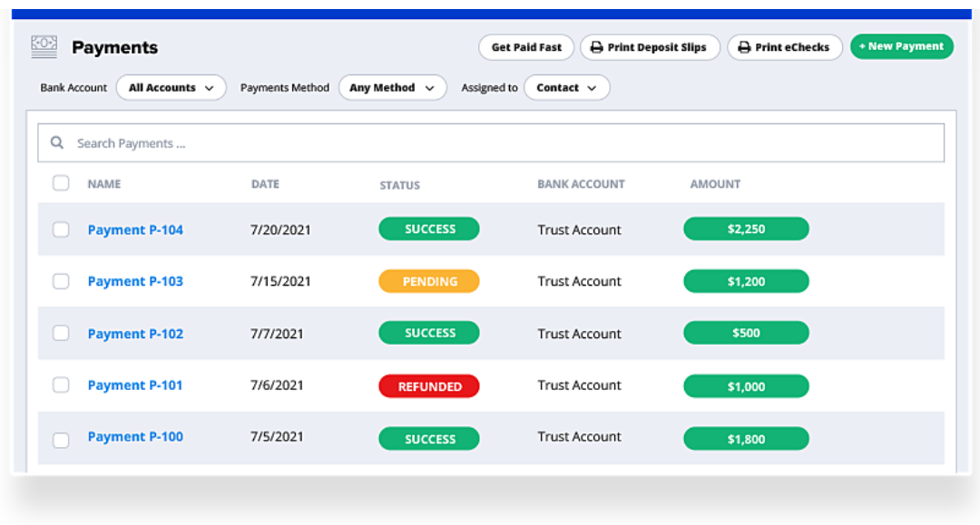This screenshot has width=980, height=525.
Task: Click the $2,250 amount badge
Action: tap(746, 228)
